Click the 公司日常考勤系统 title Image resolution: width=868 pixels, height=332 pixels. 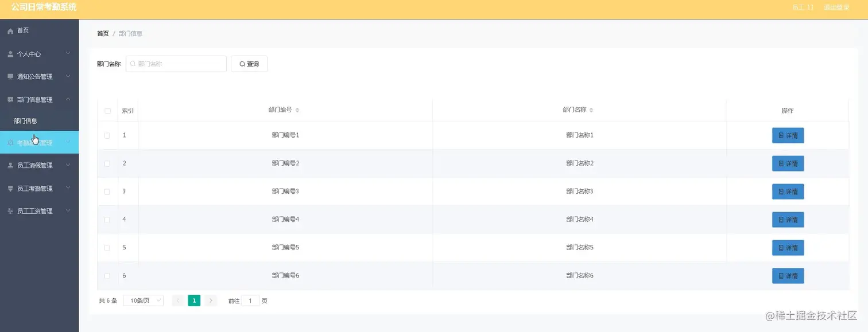(44, 7)
